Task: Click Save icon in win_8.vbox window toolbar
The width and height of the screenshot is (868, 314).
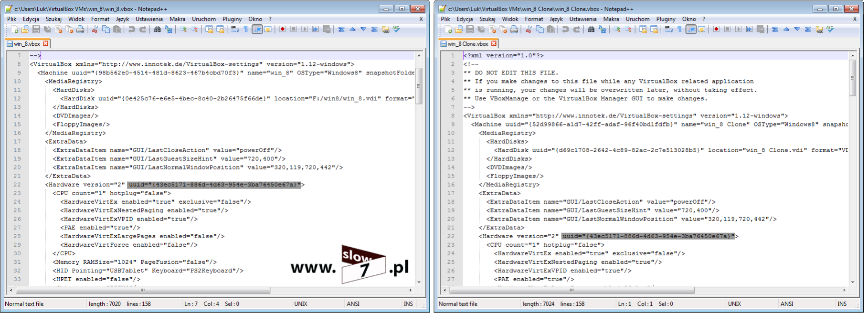Action: tap(36, 30)
